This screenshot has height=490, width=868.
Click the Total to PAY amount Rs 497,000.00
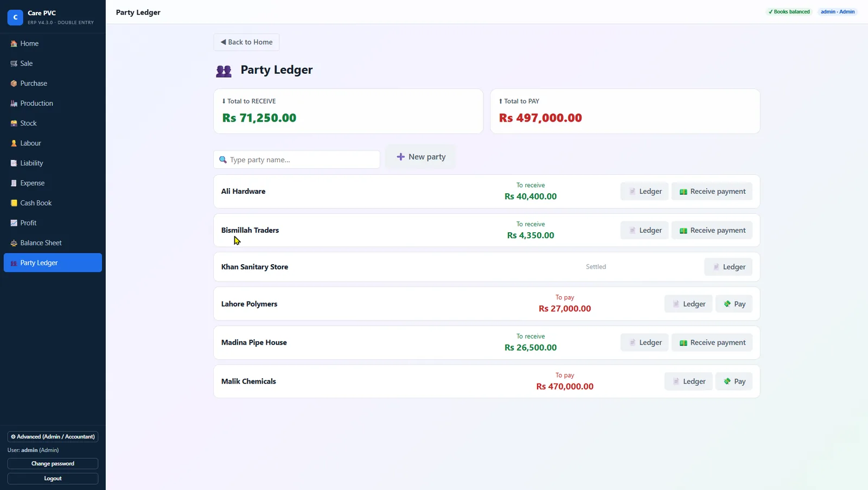(540, 118)
